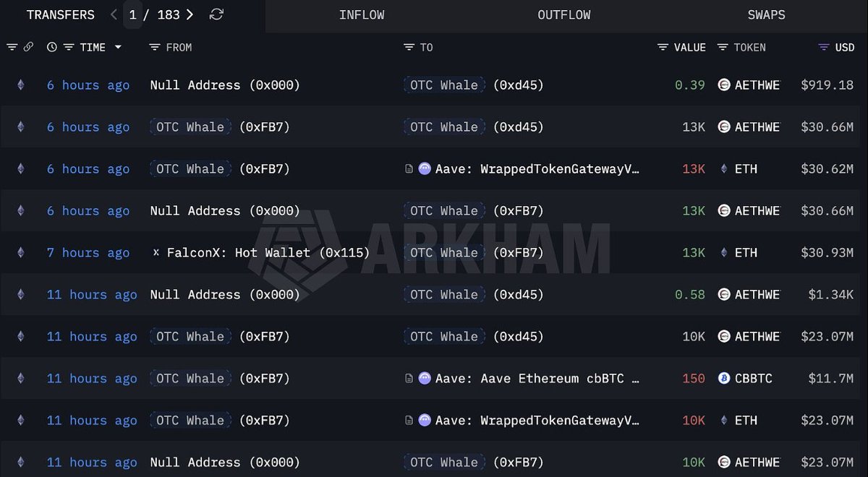The height and width of the screenshot is (477, 868).
Task: Open '7 hours ago' transaction link
Action: pos(88,253)
